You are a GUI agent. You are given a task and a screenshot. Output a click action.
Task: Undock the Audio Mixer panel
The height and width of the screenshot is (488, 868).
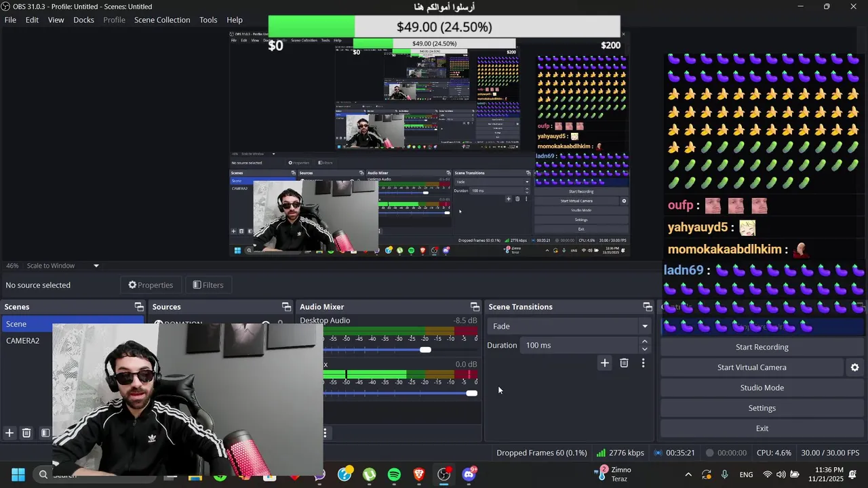(475, 307)
